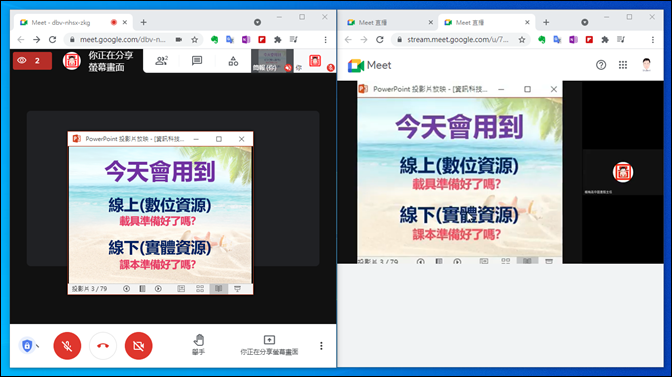Reload the meet.google.com page
This screenshot has height=377, width=672.
click(52, 39)
